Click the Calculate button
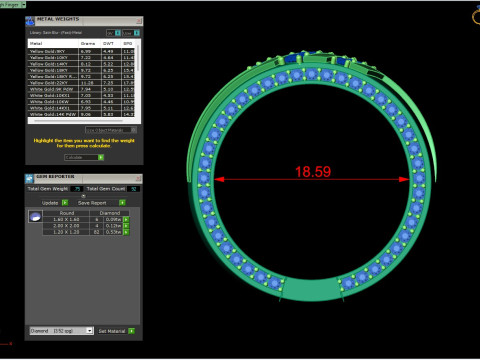 pyautogui.click(x=84, y=157)
